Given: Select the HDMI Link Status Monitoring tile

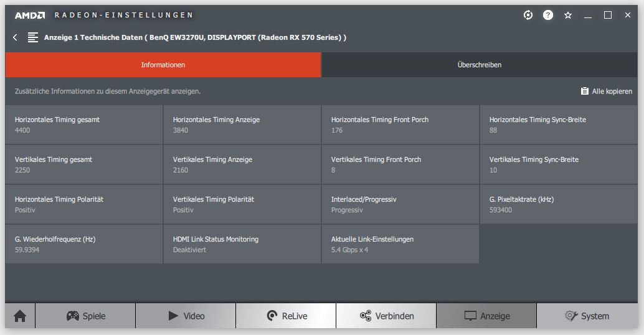Looking at the screenshot, I should point(242,244).
